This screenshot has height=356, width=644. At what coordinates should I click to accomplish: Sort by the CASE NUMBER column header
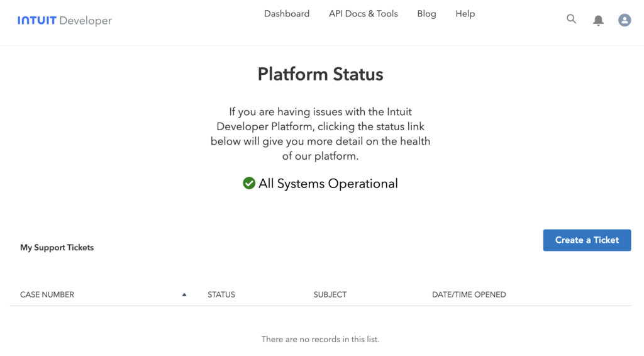[x=47, y=294]
